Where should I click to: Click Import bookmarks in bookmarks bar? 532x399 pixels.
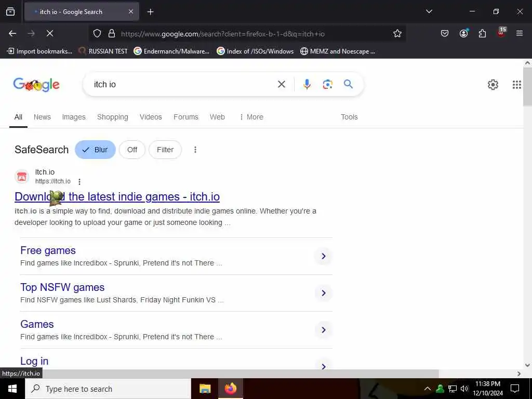click(39, 51)
